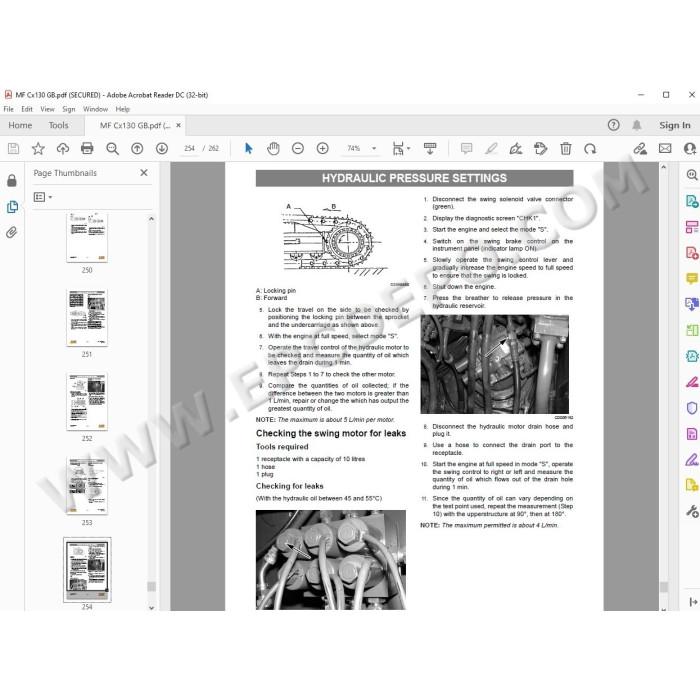Close the Page Thumbnails panel
This screenshot has height=700, width=700.
(144, 173)
